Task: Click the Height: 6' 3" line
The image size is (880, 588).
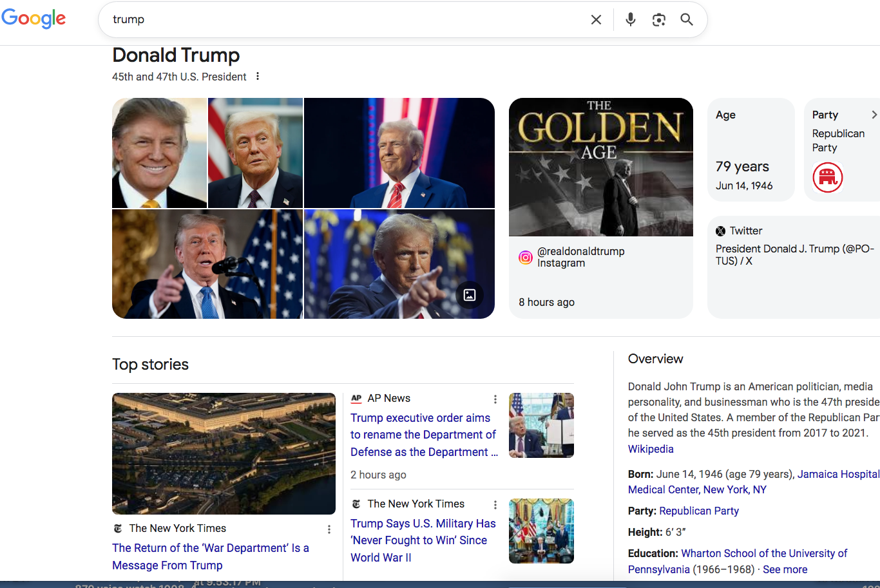Action: pos(657,532)
